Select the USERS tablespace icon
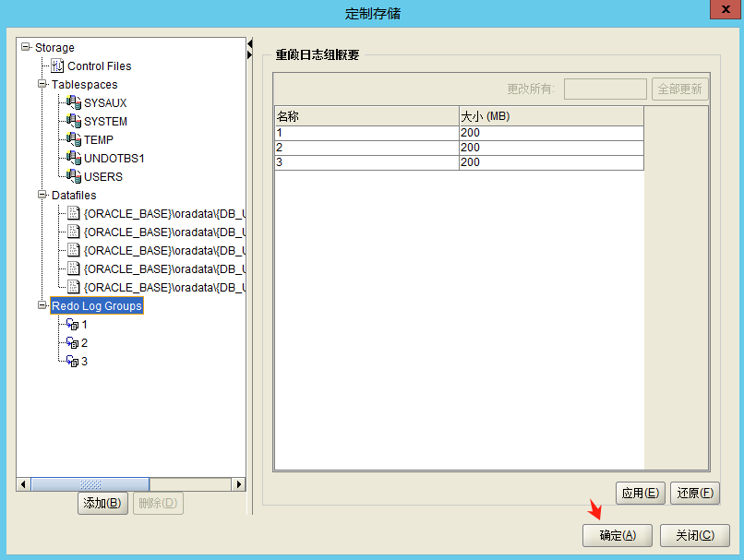 74,176
